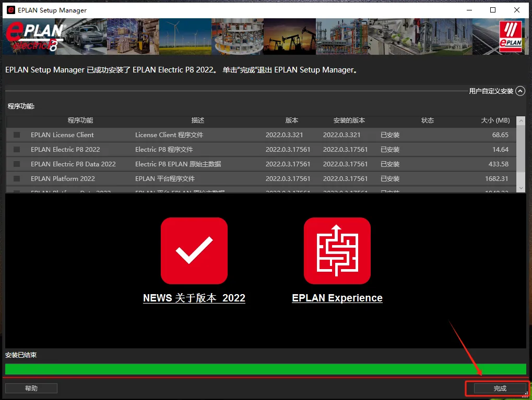Click size value 14.64
Screen dimensions: 532x400
pyautogui.click(x=500, y=150)
